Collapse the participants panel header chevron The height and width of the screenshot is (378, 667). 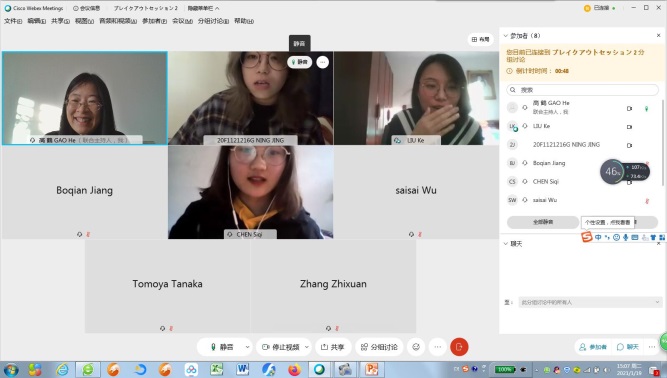[505, 36]
